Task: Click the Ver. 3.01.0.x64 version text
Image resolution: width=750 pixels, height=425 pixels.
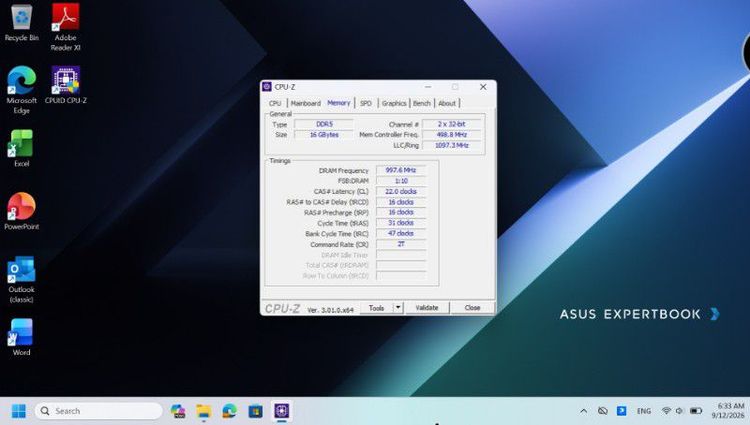Action: 330,310
